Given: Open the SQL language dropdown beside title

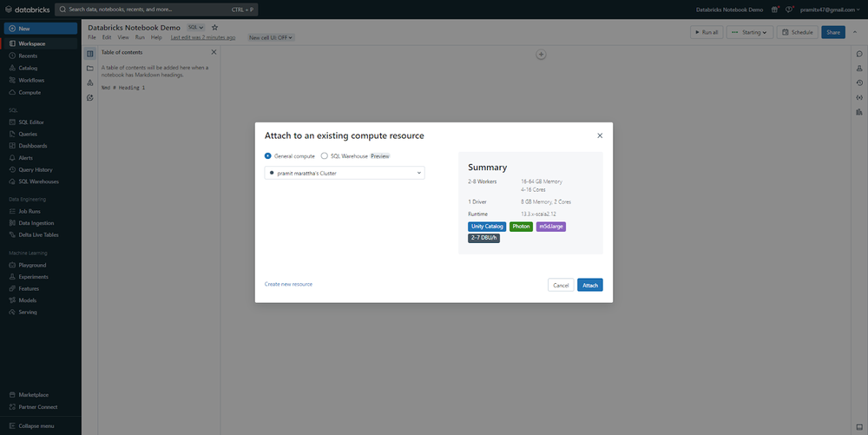Looking at the screenshot, I should 195,27.
